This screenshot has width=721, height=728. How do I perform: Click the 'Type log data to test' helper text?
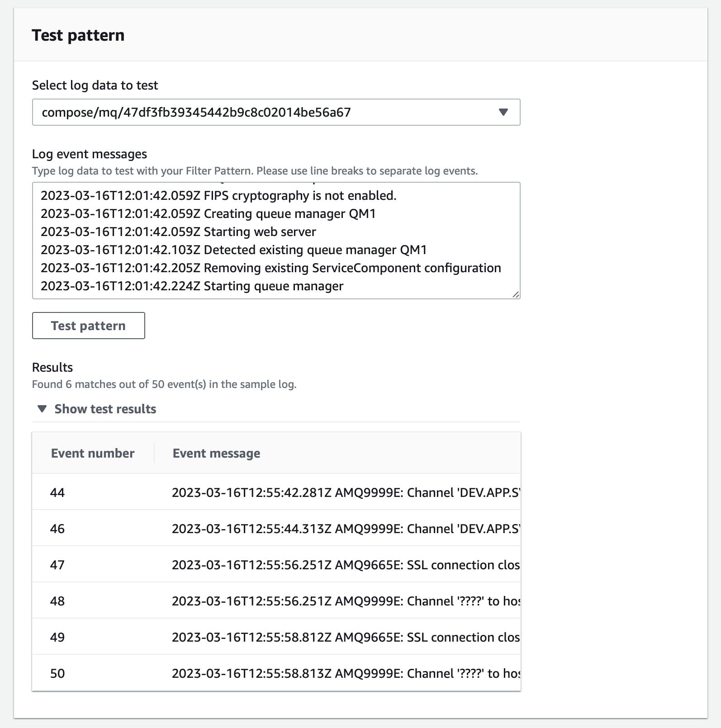255,171
